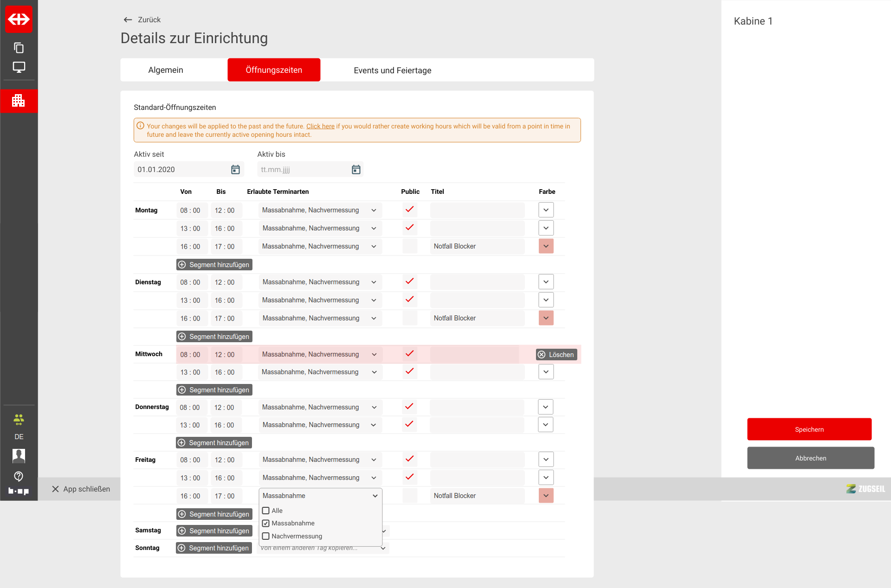
Task: Open the Aktiv seit calendar picker icon
Action: click(235, 170)
